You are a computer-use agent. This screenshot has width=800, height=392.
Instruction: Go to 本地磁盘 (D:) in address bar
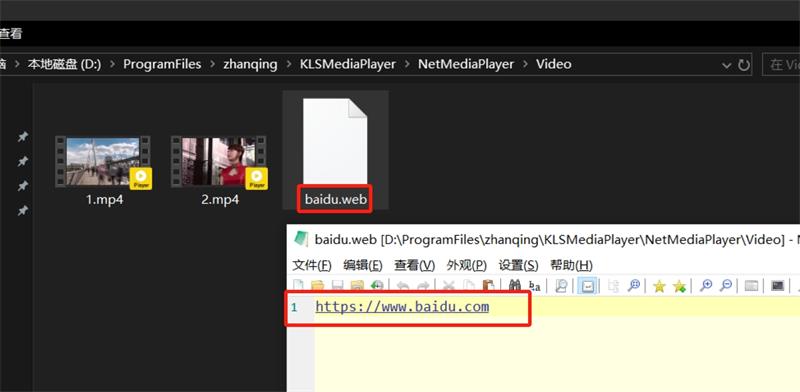[x=64, y=64]
